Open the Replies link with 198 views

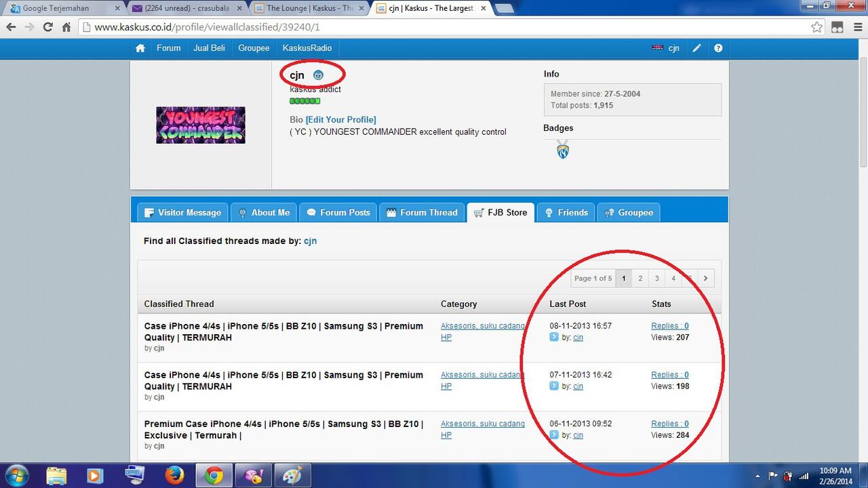click(x=670, y=375)
